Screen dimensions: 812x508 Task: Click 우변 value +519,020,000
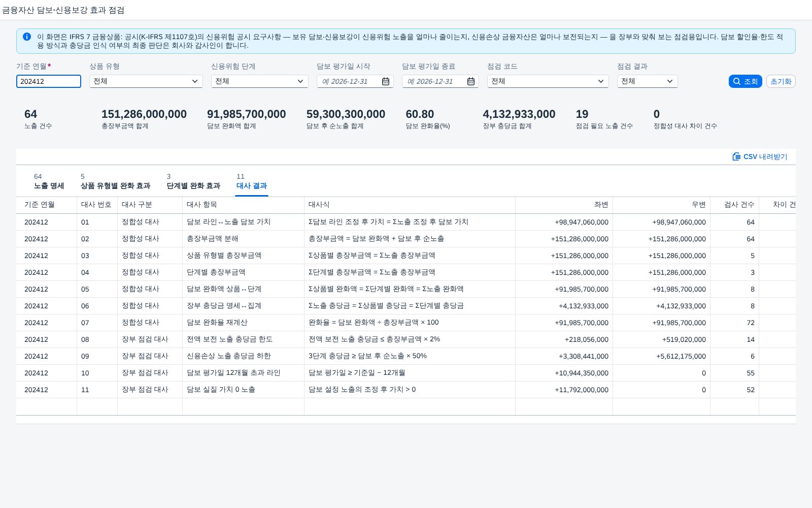pyautogui.click(x=684, y=339)
